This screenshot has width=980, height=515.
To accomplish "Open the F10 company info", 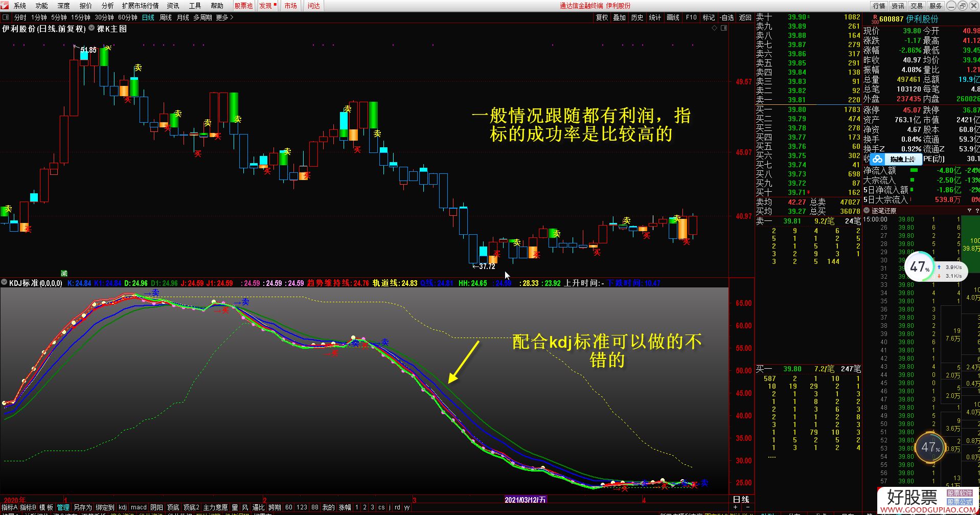I will click(x=691, y=17).
